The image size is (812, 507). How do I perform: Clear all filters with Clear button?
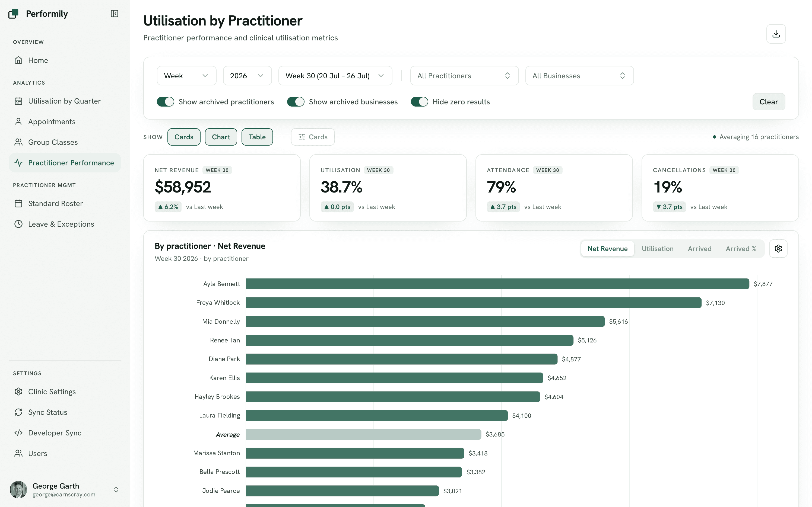click(768, 102)
